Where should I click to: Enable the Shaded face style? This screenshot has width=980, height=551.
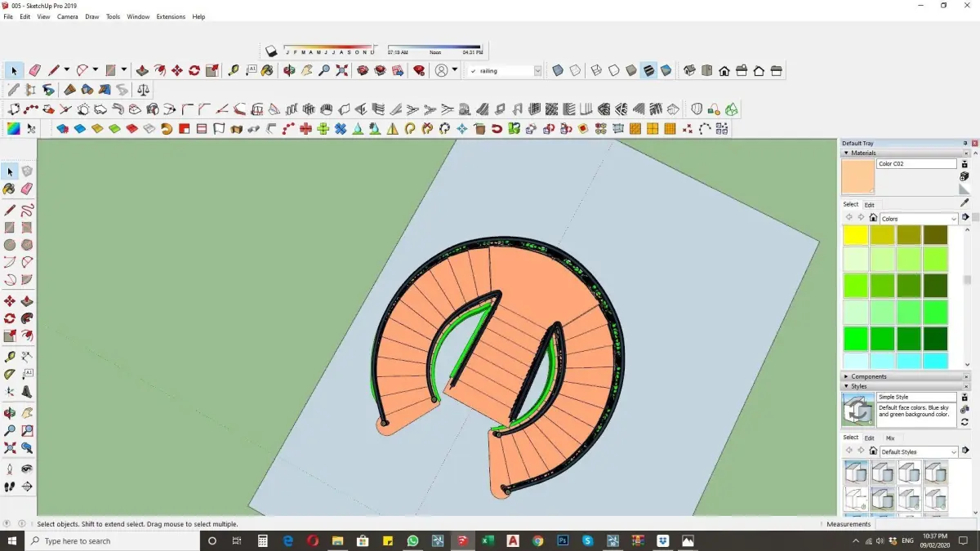coord(631,71)
